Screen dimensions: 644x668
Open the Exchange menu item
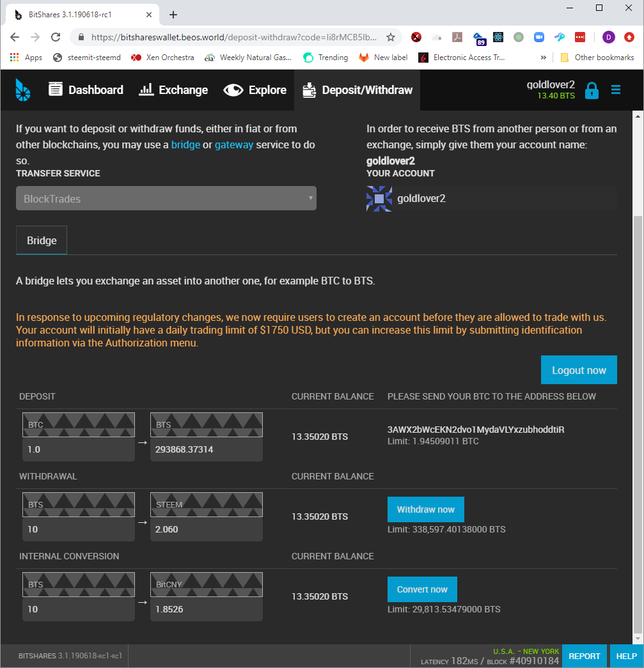coord(173,90)
